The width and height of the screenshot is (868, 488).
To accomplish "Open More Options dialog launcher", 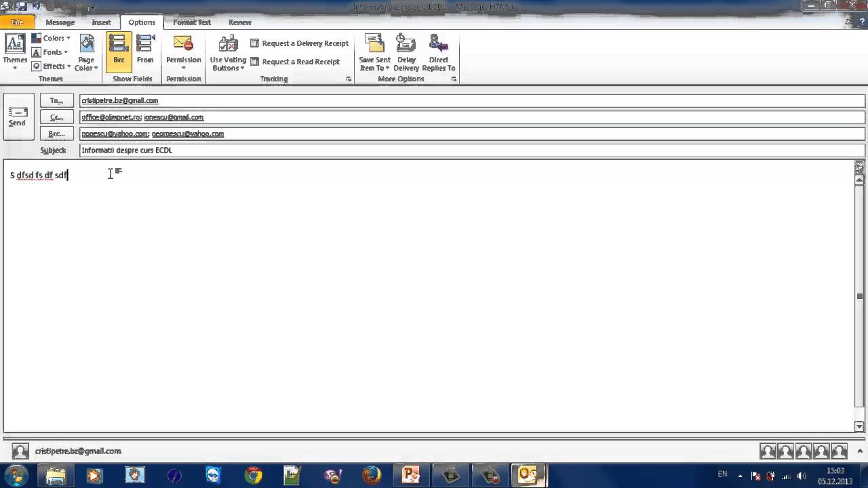I will 454,79.
